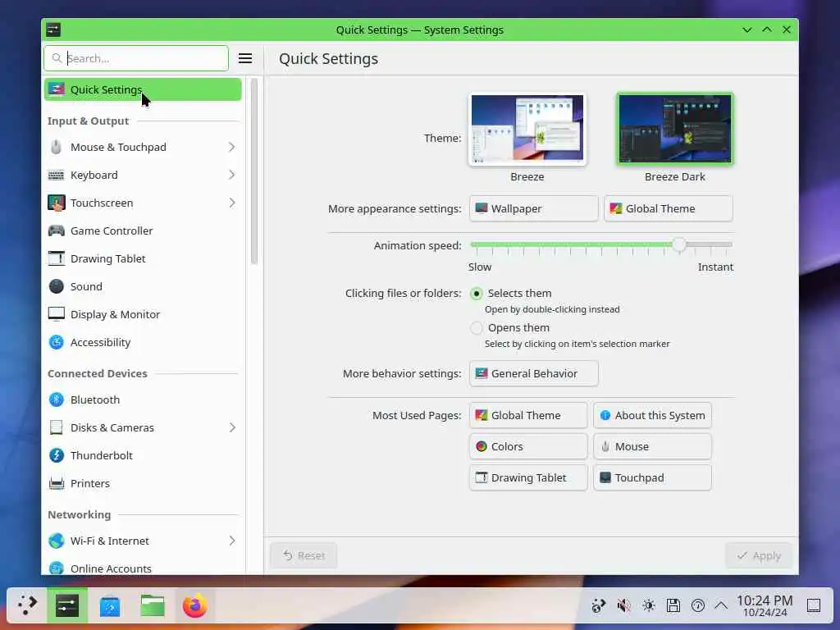The image size is (840, 630).
Task: Expand Mouse & Touchpad chevron
Action: coord(231,147)
